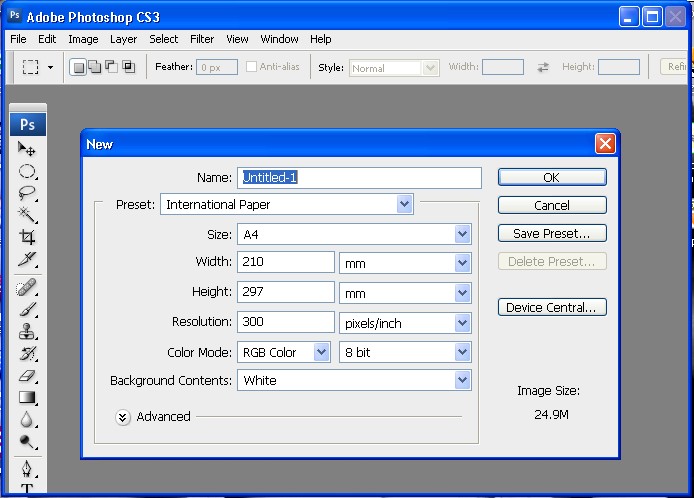Screen dimensions: 694x498
Task: Select the Elliptical Marquee tool
Action: [x=27, y=171]
